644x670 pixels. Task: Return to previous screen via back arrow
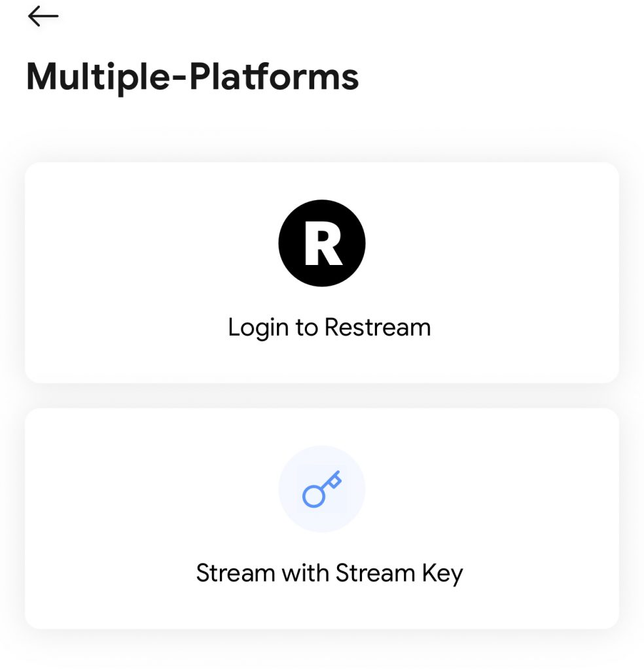(x=43, y=16)
